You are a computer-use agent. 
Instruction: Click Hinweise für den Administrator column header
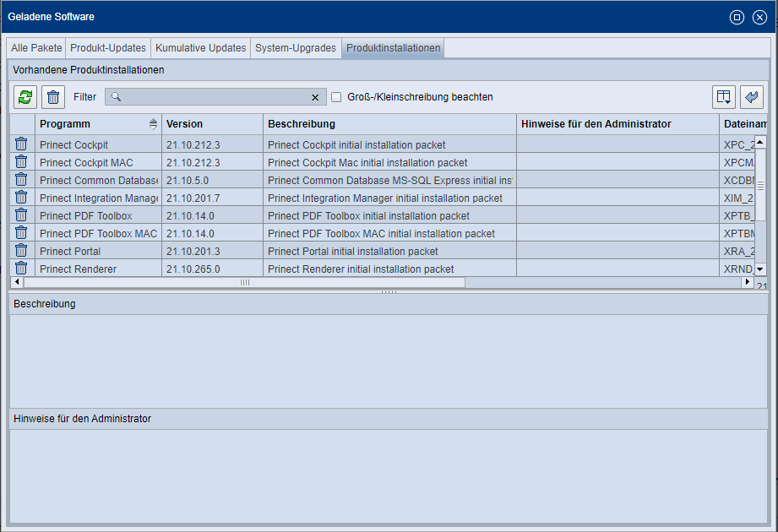click(x=618, y=124)
